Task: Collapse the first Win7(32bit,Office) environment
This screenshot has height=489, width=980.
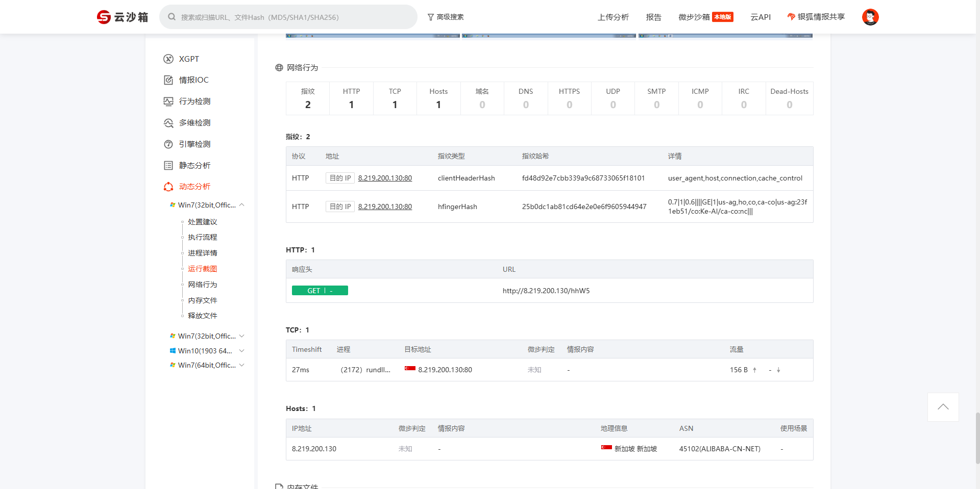Action: [242, 205]
